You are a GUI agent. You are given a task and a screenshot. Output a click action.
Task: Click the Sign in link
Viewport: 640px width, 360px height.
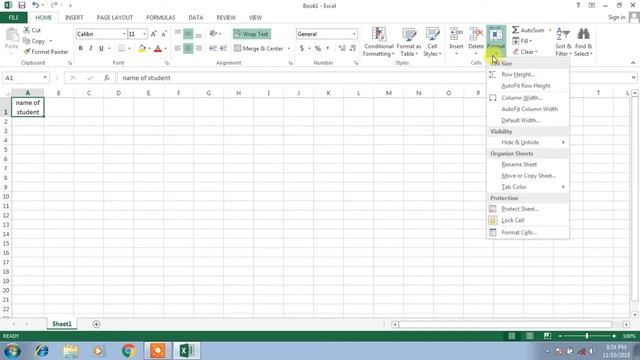point(616,17)
